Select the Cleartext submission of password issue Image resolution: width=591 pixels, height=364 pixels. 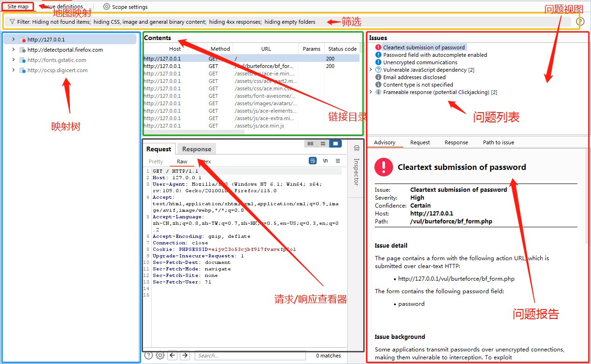tap(424, 47)
